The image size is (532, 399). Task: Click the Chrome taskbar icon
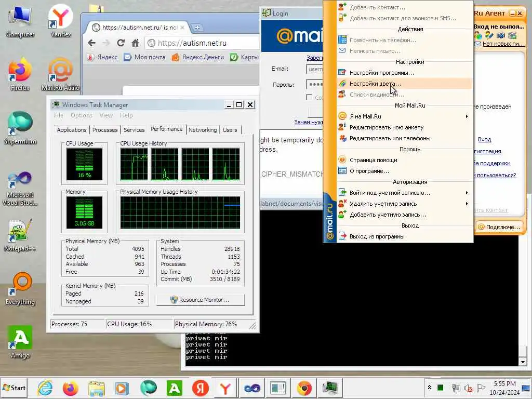click(304, 388)
